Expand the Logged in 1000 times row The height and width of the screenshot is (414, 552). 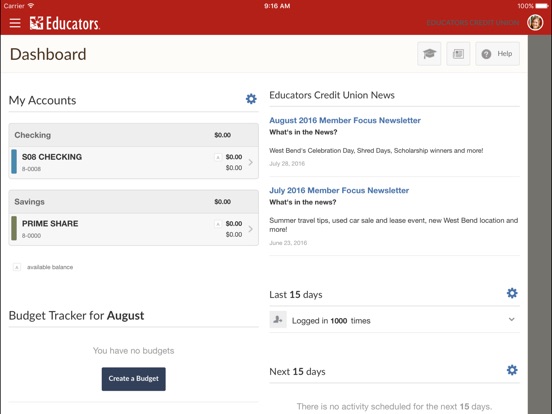coord(394,320)
